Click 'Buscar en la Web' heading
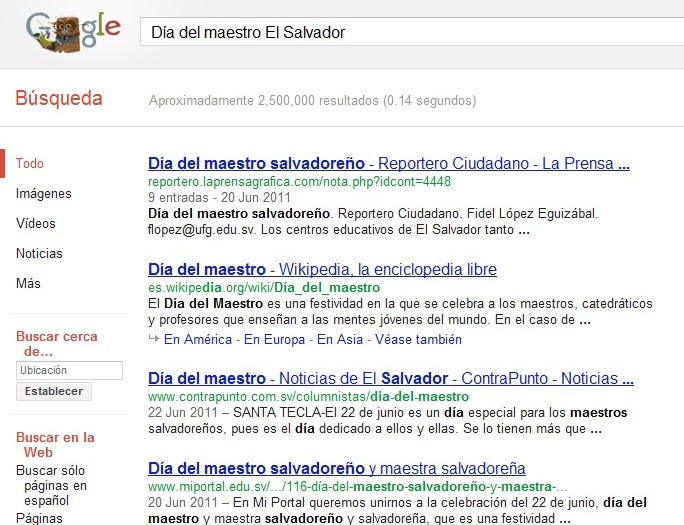The height and width of the screenshot is (525, 684). click(55, 444)
